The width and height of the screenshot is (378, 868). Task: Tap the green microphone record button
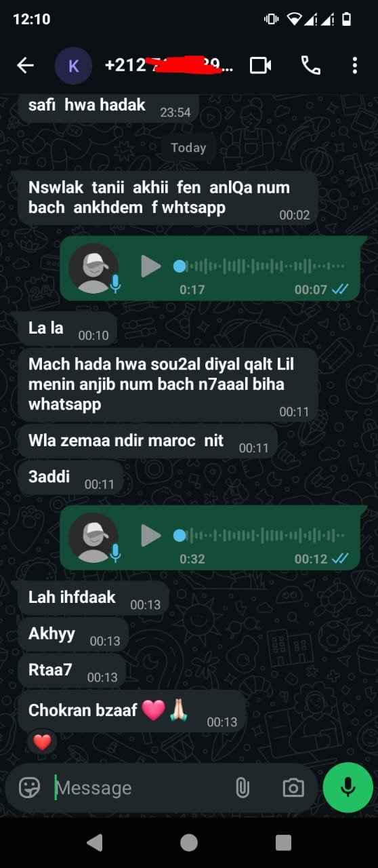pos(348,787)
